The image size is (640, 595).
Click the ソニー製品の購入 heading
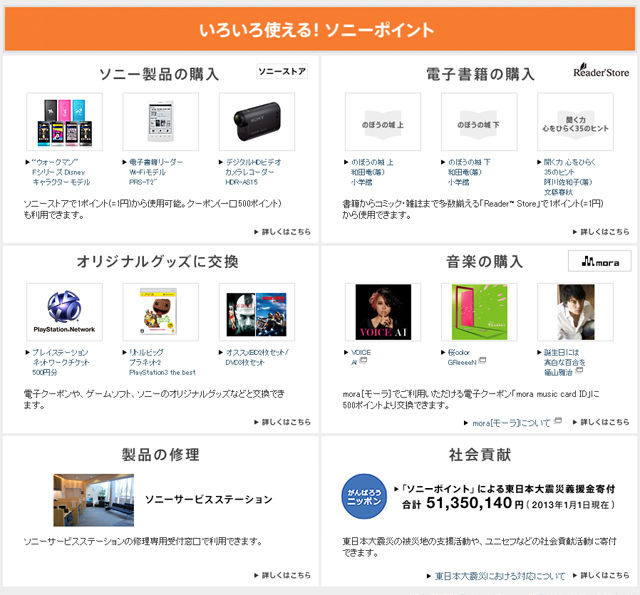pyautogui.click(x=160, y=74)
